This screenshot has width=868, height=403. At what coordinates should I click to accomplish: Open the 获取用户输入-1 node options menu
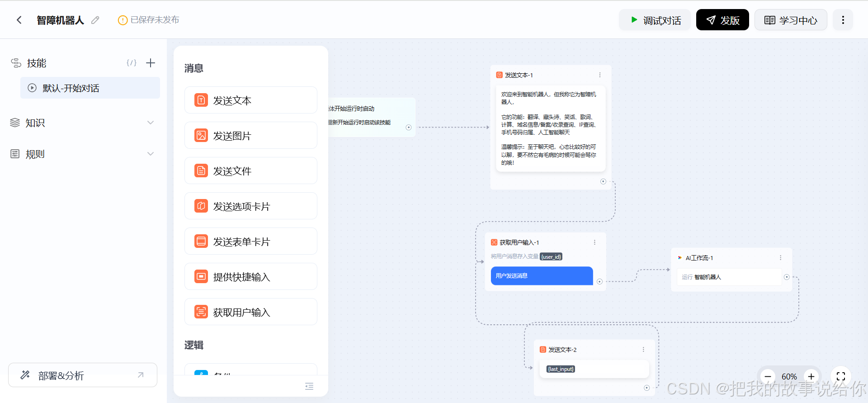[594, 242]
